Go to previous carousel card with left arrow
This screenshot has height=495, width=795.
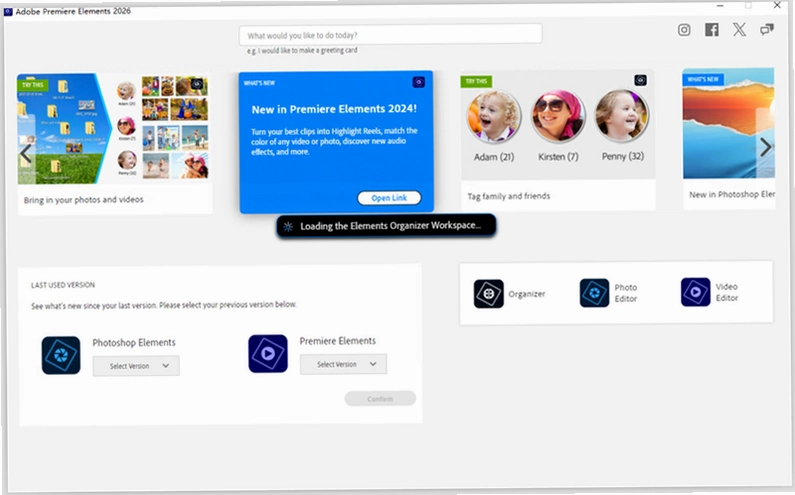click(x=25, y=154)
